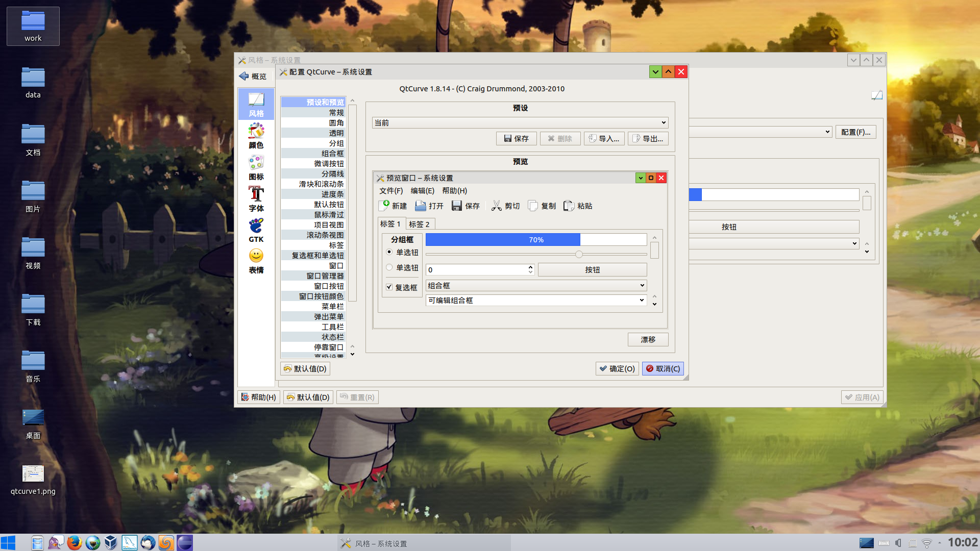This screenshot has width=980, height=551.
Task: Open the wireless network tray icon
Action: [927, 543]
